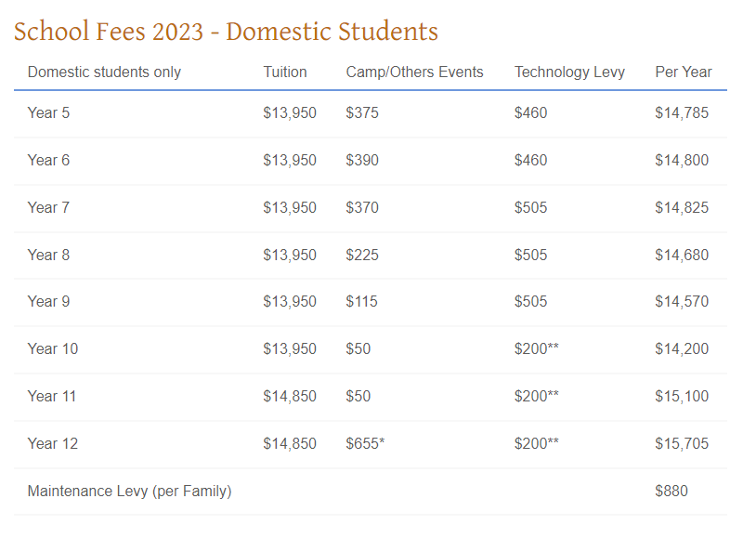The width and height of the screenshot is (756, 538).
Task: Click the Year 6 per year total $14,800
Action: [x=682, y=160]
